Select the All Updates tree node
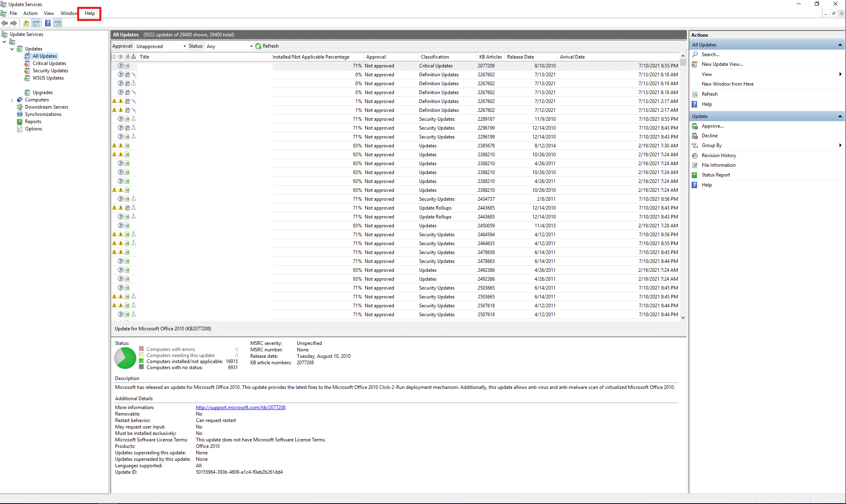The image size is (846, 504). [x=44, y=56]
